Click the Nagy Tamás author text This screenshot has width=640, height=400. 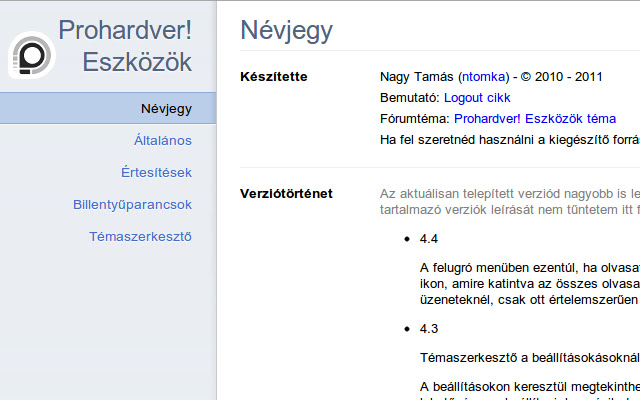(416, 77)
